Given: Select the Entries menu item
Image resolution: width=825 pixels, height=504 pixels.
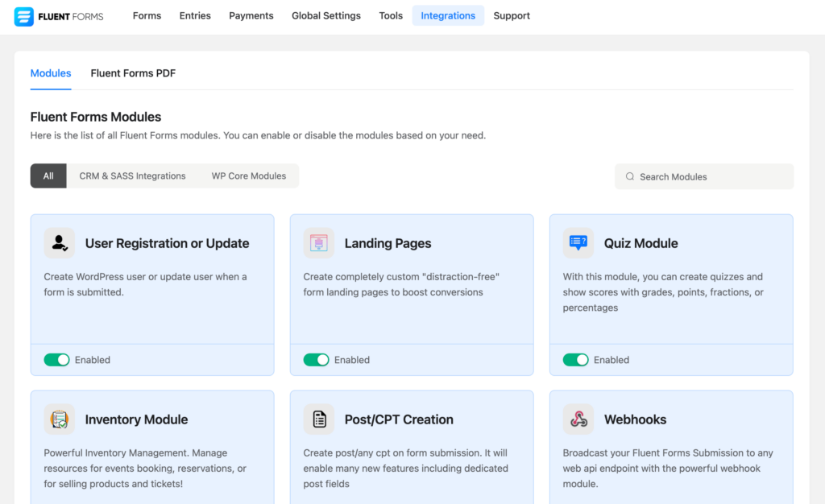Looking at the screenshot, I should pos(195,15).
